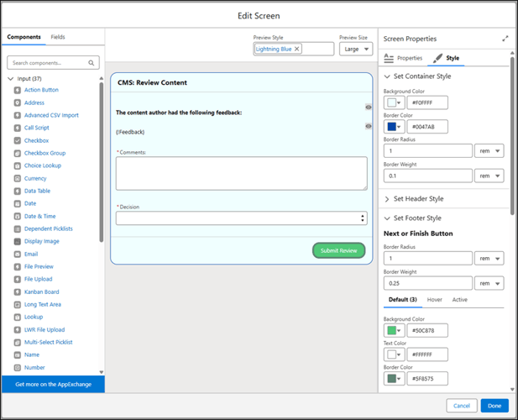
Task: Toggle visibility eye for Feedback field
Action: 368,126
